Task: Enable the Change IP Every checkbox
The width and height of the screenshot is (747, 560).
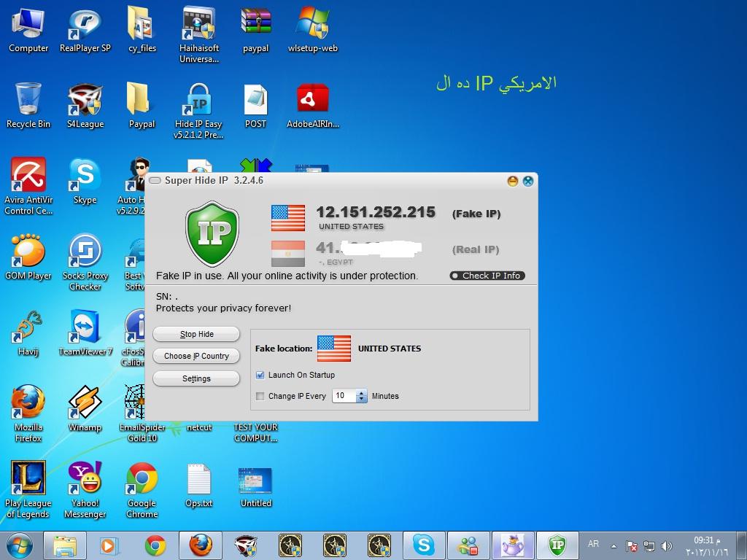Action: pos(260,396)
